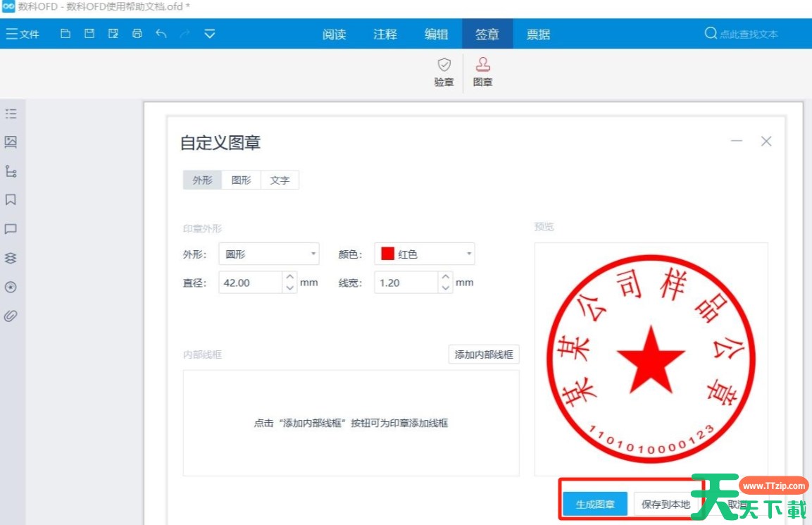This screenshot has width=812, height=525.
Task: Click the 添加内部线框 button
Action: 484,354
